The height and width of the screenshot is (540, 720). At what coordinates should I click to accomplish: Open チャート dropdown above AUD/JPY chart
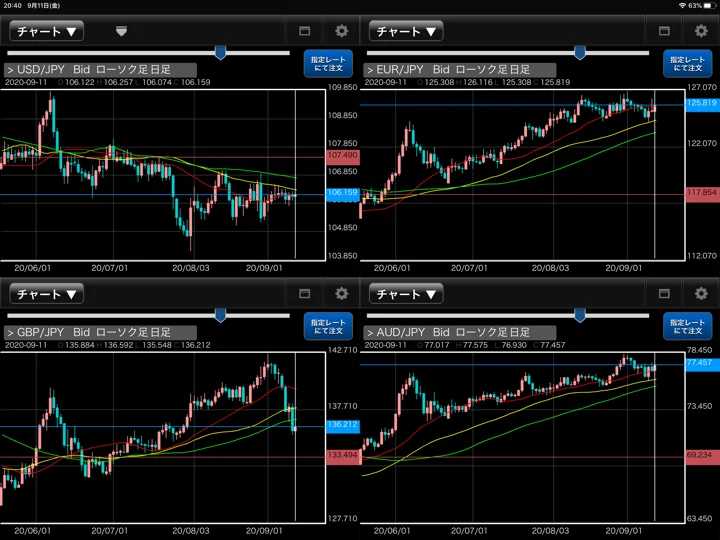click(x=406, y=294)
